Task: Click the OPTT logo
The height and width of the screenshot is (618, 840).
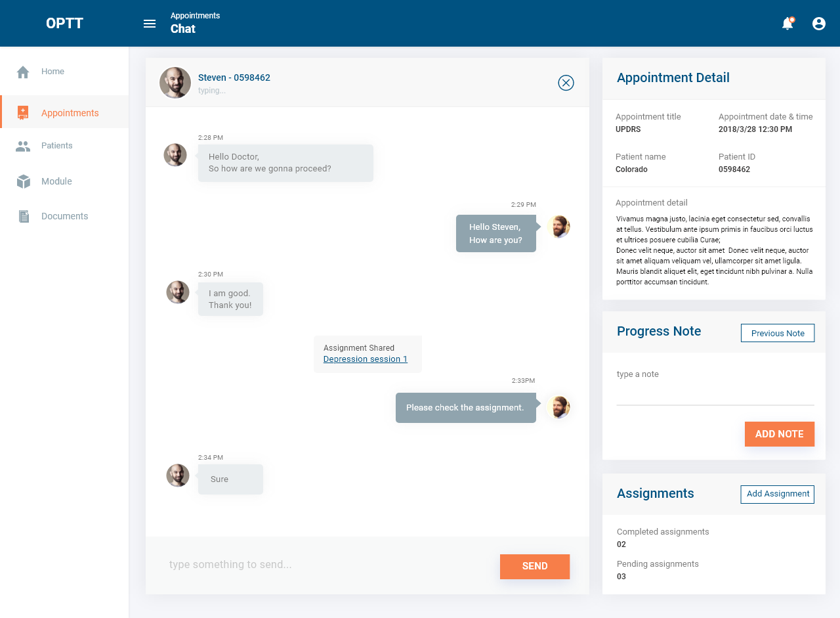Action: coord(64,24)
